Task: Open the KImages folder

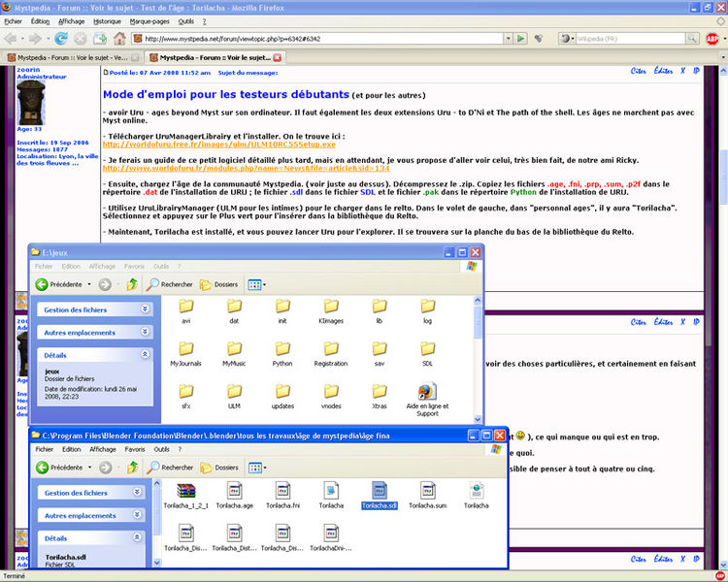Action: pos(331,311)
